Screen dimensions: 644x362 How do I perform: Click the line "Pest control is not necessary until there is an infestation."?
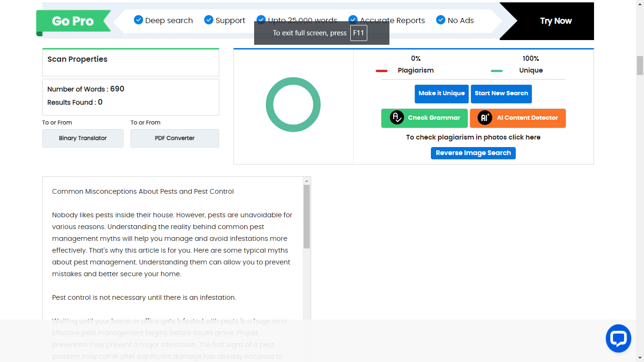pyautogui.click(x=144, y=297)
